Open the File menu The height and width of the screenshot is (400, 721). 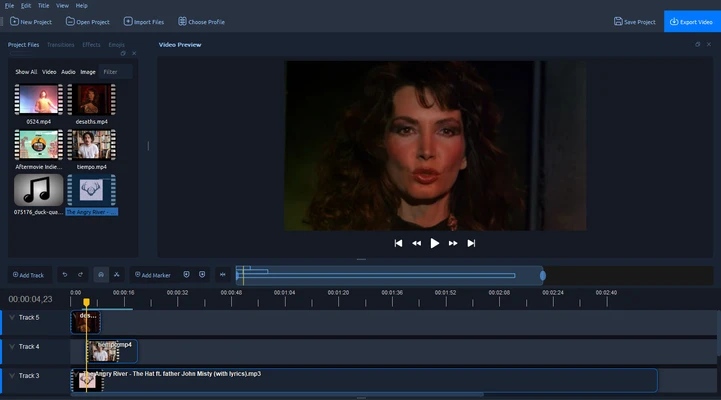tap(9, 6)
